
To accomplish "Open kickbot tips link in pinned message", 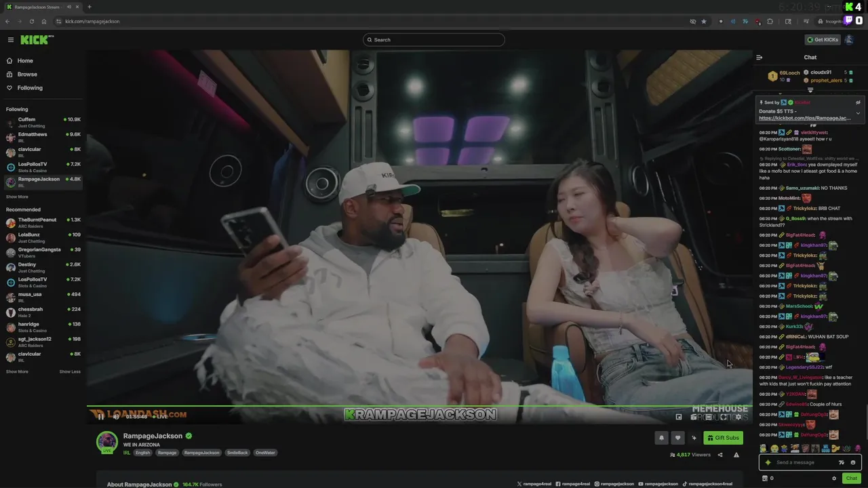I will pyautogui.click(x=804, y=119).
